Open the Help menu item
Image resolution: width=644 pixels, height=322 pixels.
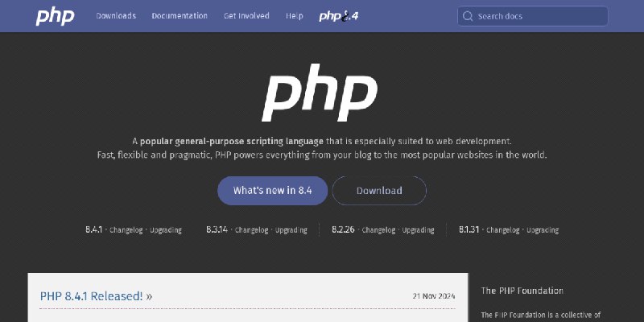coord(295,15)
